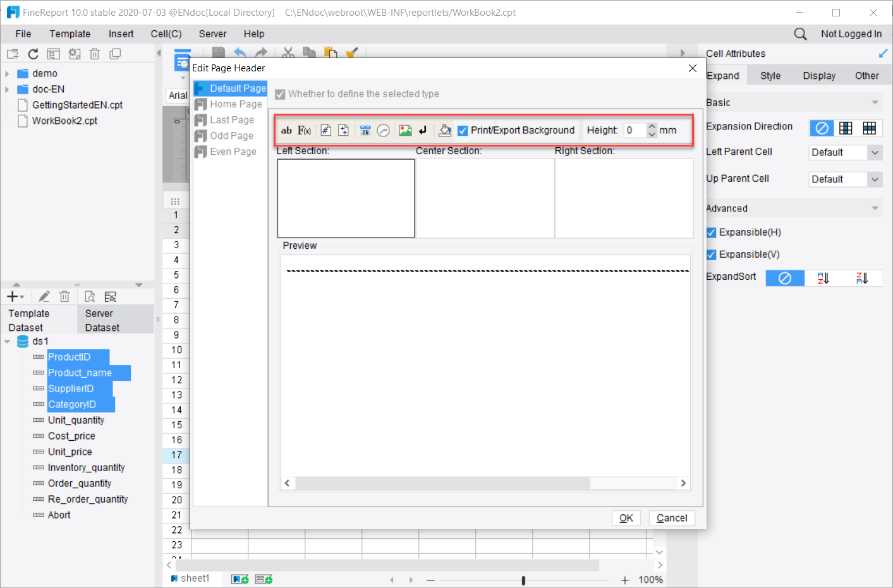Open the Server menu
The width and height of the screenshot is (893, 588).
coord(212,33)
